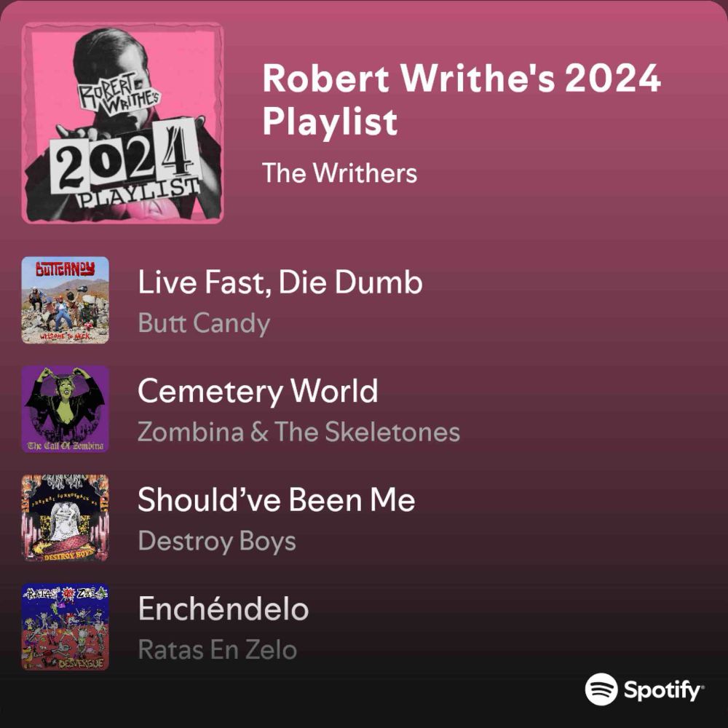The height and width of the screenshot is (728, 728).
Task: Click the Spotify wordmark text
Action: [x=663, y=690]
